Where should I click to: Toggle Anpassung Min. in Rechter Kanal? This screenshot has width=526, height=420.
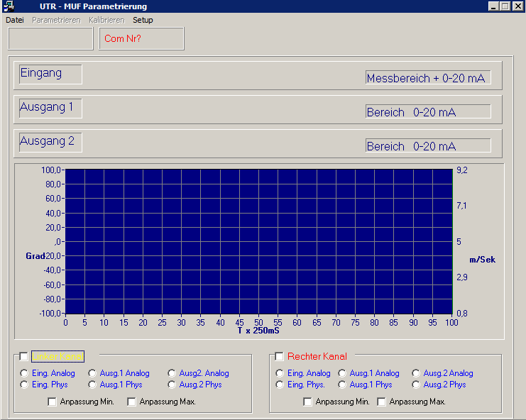[307, 402]
